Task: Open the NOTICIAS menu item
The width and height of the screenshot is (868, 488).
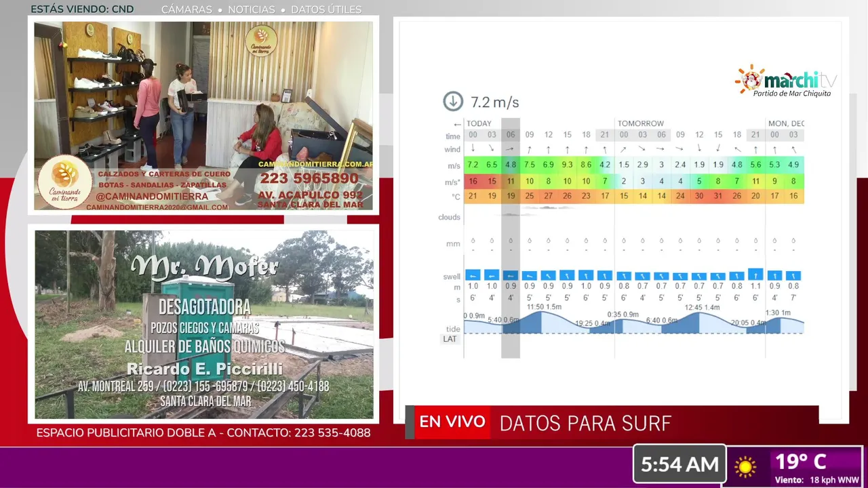Action: pyautogui.click(x=252, y=9)
